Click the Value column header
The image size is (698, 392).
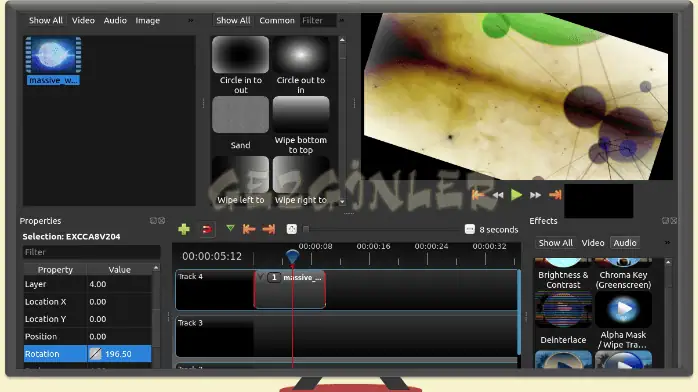[119, 270]
